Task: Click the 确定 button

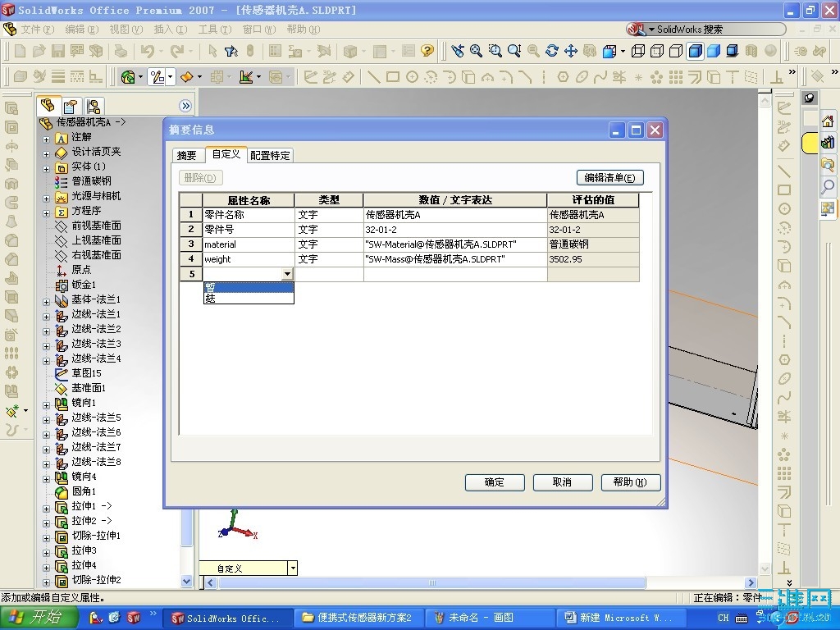Action: pyautogui.click(x=495, y=482)
